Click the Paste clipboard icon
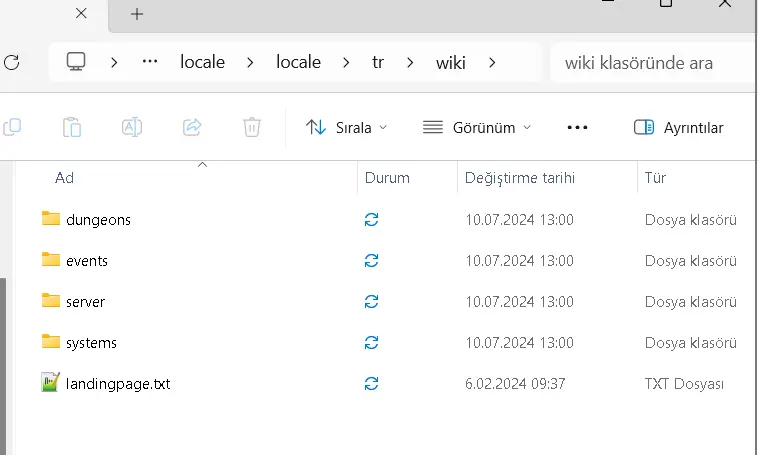This screenshot has height=455, width=758. pyautogui.click(x=71, y=127)
